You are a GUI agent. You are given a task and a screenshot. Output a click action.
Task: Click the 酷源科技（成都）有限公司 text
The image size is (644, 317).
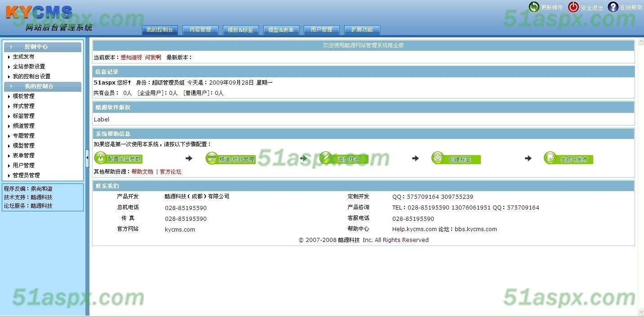click(x=197, y=196)
